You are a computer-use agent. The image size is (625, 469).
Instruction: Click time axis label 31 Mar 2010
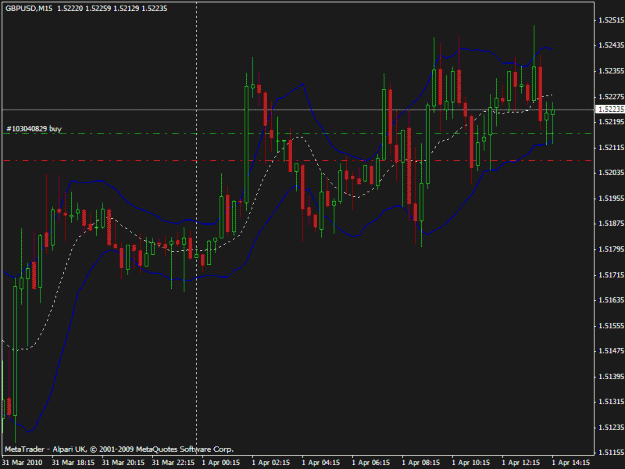tap(22, 463)
